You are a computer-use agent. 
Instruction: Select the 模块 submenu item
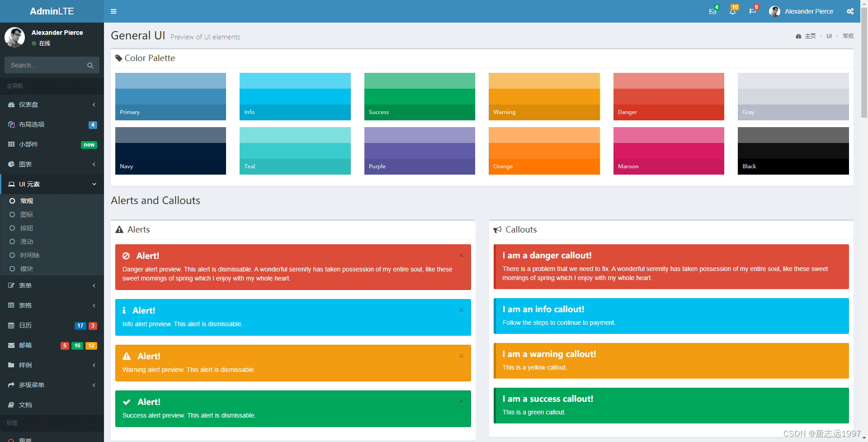coord(52,269)
